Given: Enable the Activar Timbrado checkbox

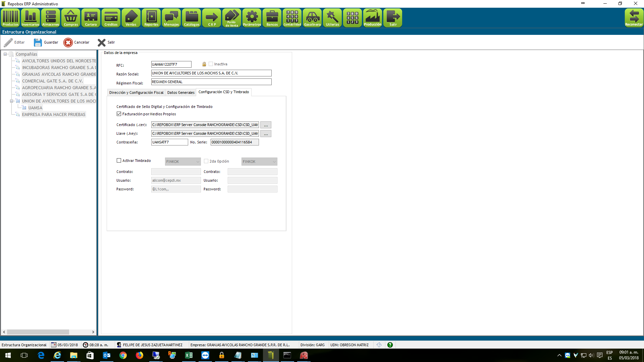Looking at the screenshot, I should click(x=119, y=161).
